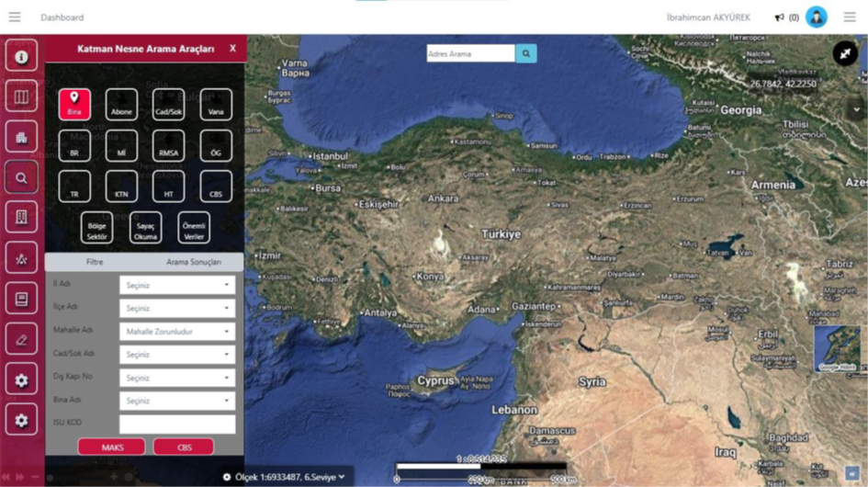Toggle the hamburger menu at top left
The width and height of the screenshot is (868, 487).
(x=15, y=17)
